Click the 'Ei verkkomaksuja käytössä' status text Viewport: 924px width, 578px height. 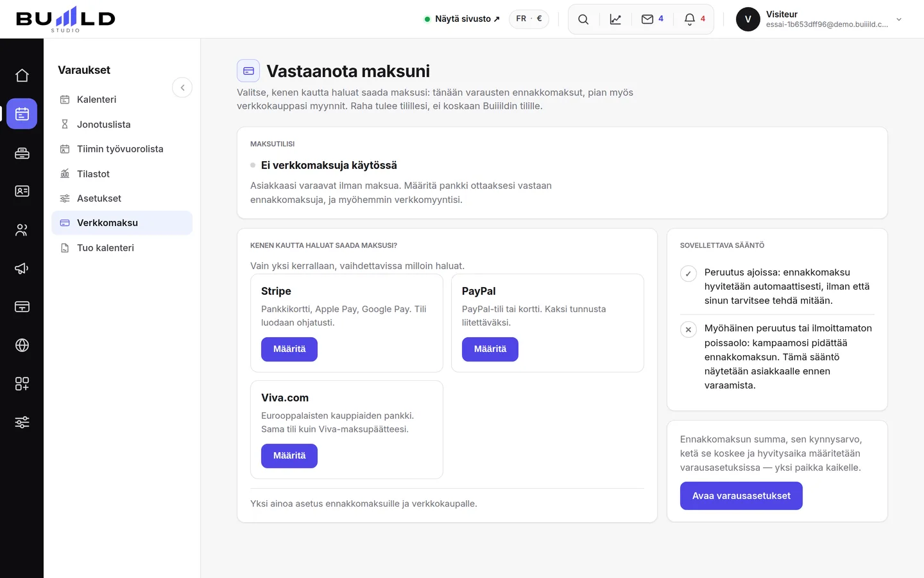pos(329,165)
